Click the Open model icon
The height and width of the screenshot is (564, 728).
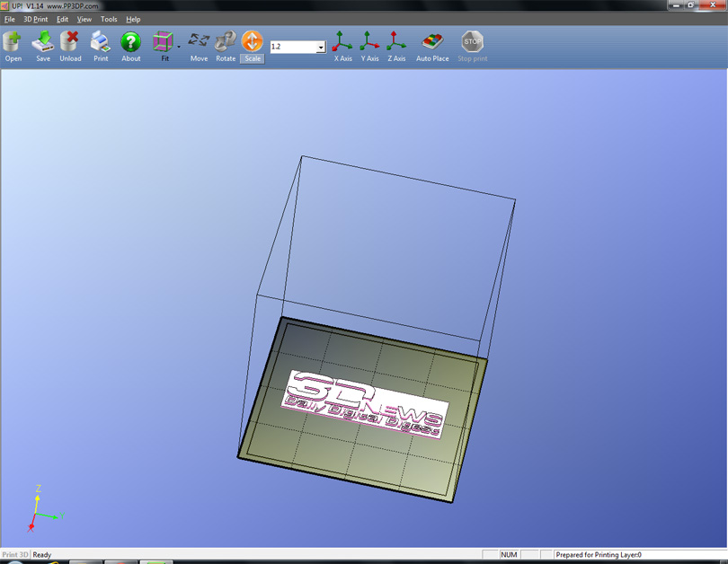[13, 46]
